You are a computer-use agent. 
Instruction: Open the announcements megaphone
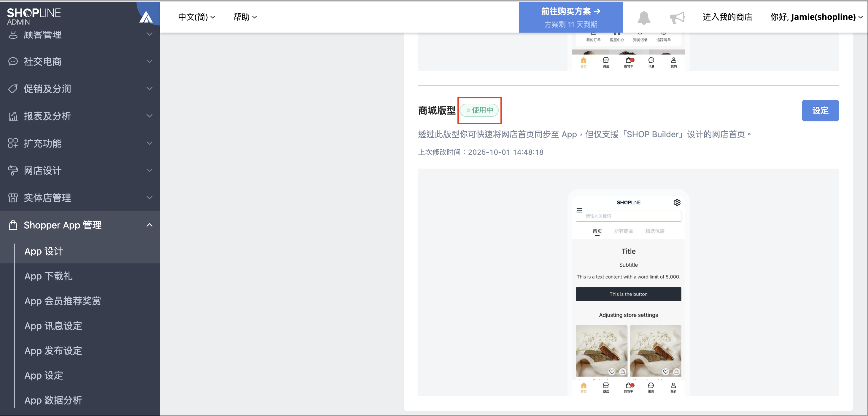(x=677, y=17)
